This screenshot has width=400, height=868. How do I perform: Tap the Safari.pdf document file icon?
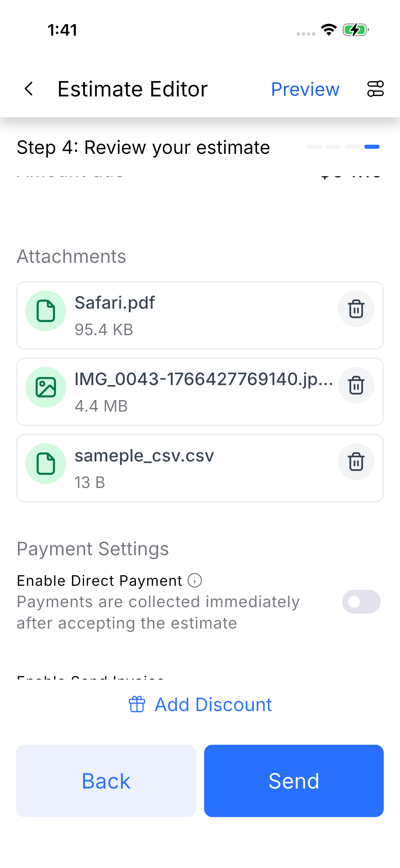point(46,311)
